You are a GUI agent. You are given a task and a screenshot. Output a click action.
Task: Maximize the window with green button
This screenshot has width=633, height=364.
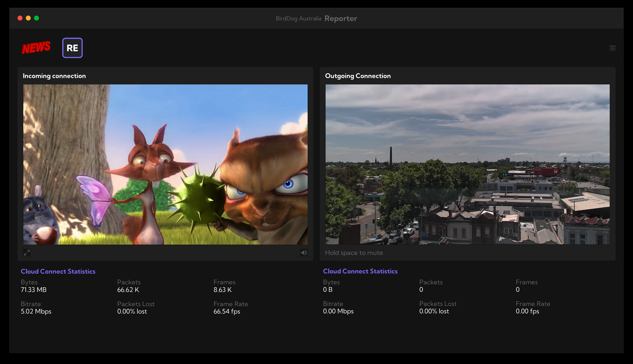36,18
